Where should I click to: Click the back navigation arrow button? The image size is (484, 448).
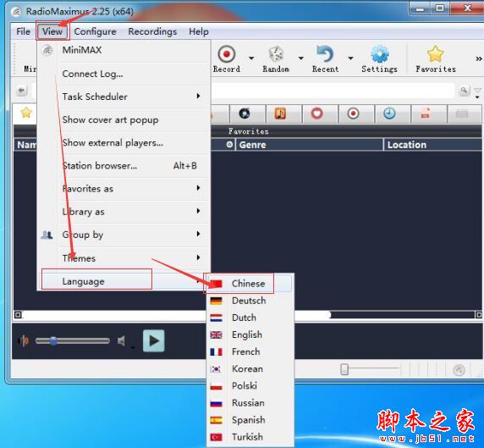point(22,91)
